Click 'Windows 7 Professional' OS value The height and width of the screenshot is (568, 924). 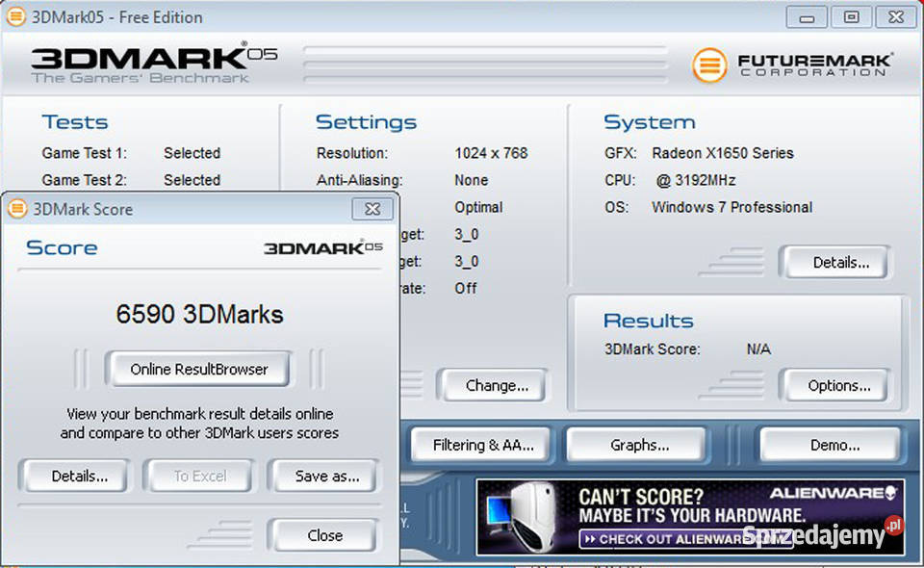pos(731,207)
